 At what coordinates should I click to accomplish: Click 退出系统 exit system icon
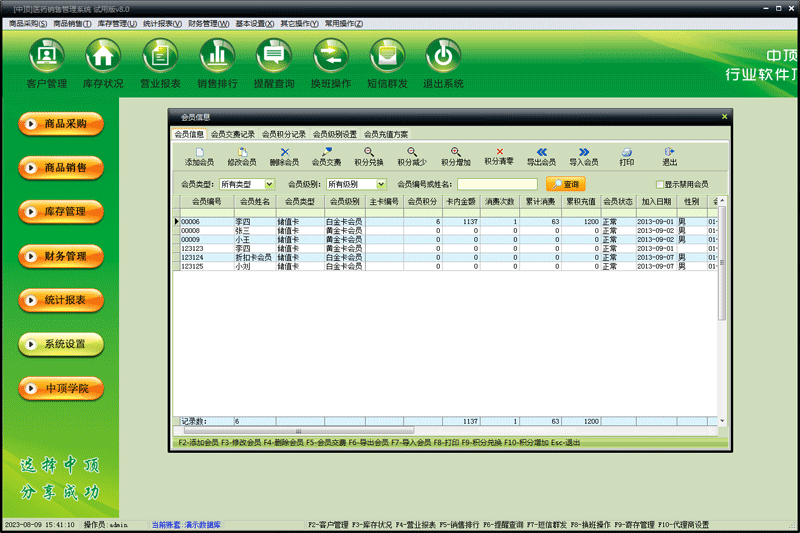click(443, 64)
